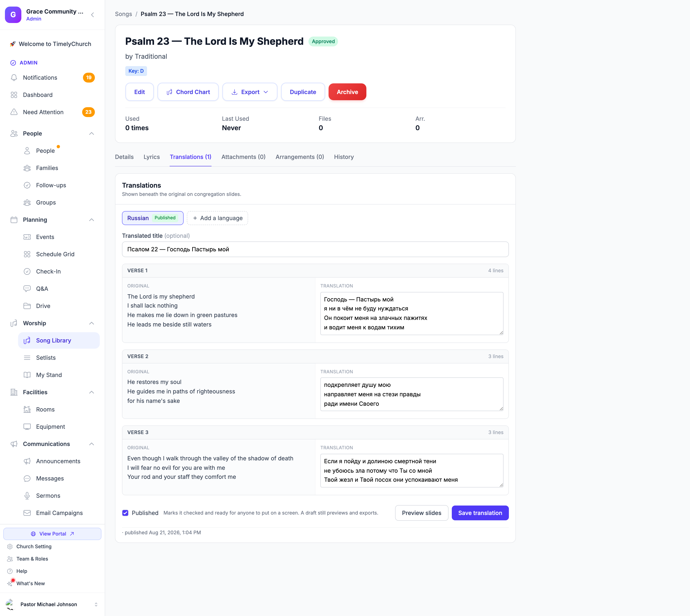
Task: Open the Sermons microphone icon
Action: point(27,496)
